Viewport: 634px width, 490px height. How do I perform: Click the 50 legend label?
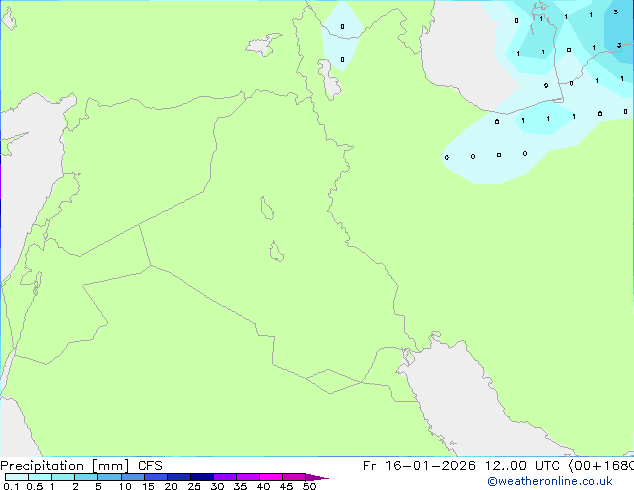click(x=309, y=486)
